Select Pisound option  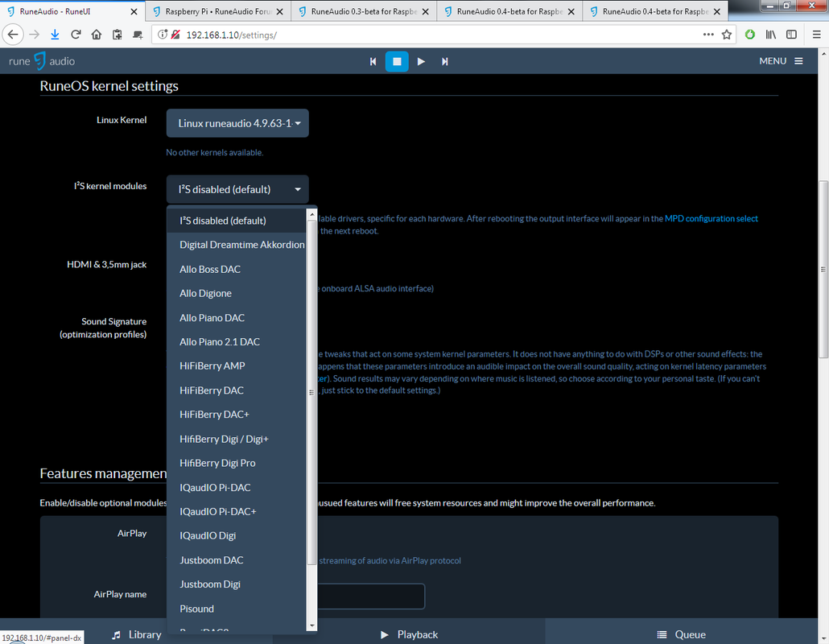pyautogui.click(x=237, y=609)
